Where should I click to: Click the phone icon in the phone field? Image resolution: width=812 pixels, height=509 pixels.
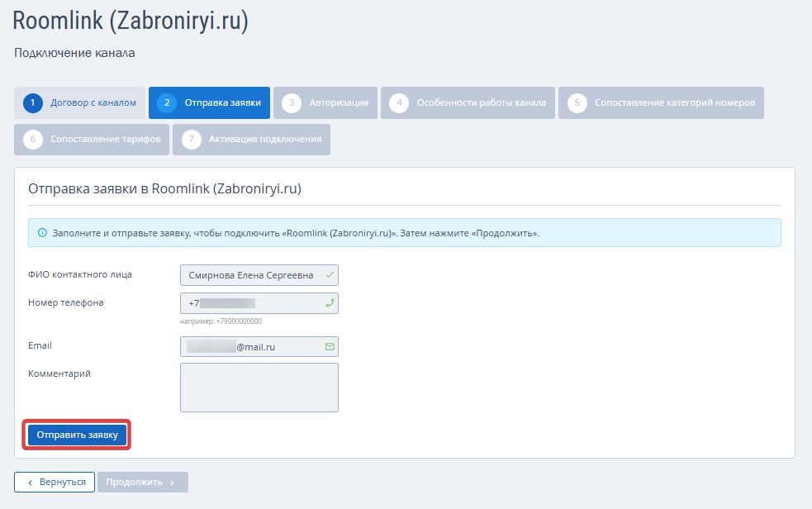[330, 303]
